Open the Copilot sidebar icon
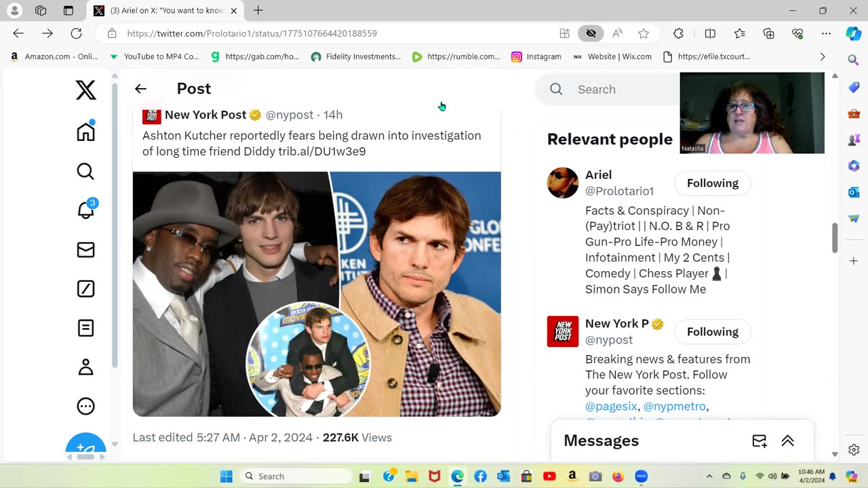Image resolution: width=868 pixels, height=488 pixels. pos(854,33)
